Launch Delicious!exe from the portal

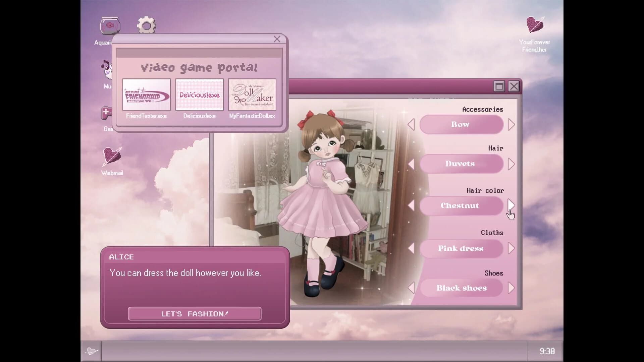point(199,95)
